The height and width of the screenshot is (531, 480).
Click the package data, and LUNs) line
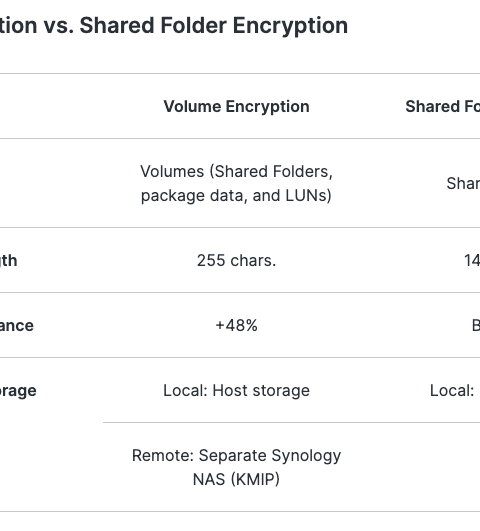pos(236,196)
